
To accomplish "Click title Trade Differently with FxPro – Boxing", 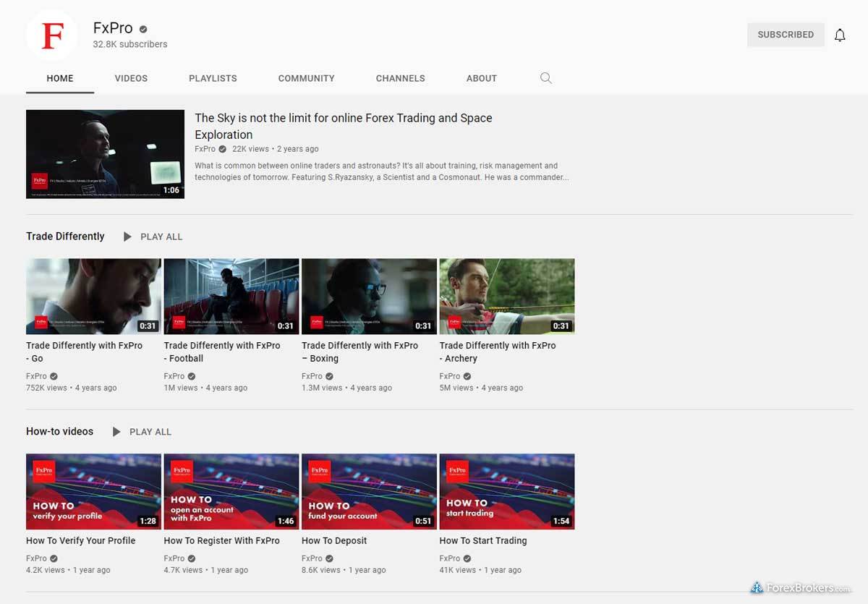I will (359, 352).
